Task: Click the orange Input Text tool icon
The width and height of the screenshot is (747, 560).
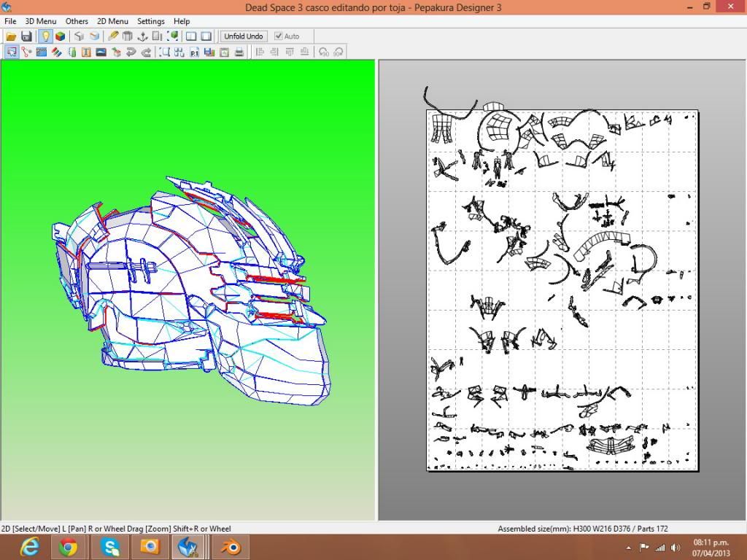Action: [x=86, y=52]
